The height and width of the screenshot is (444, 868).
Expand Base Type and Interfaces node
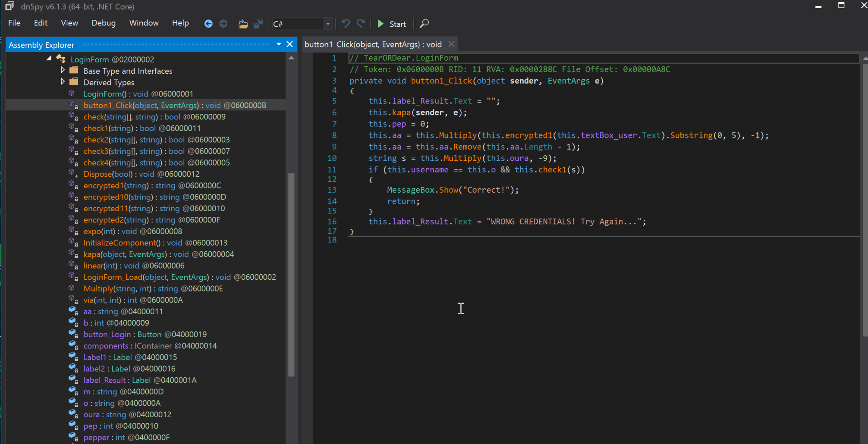(63, 70)
